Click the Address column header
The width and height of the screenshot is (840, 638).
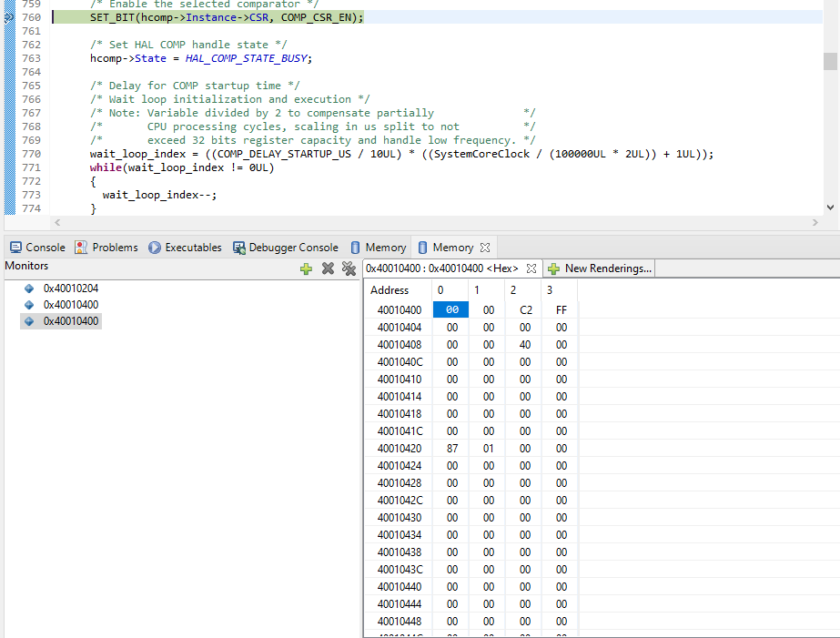click(390, 290)
